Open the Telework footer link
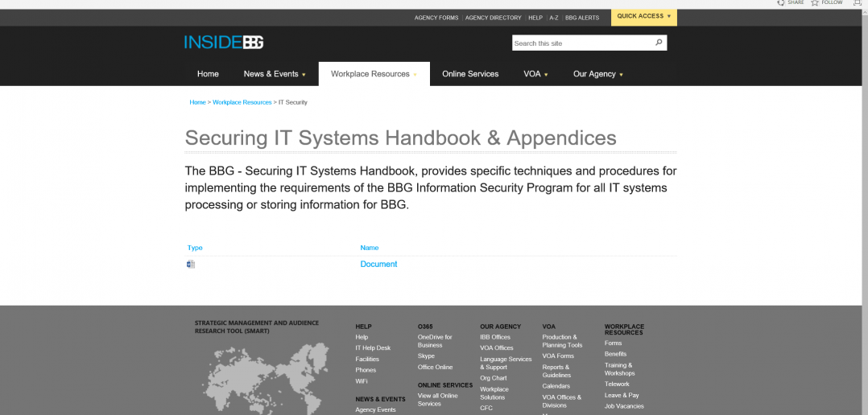The image size is (868, 415). tap(617, 384)
